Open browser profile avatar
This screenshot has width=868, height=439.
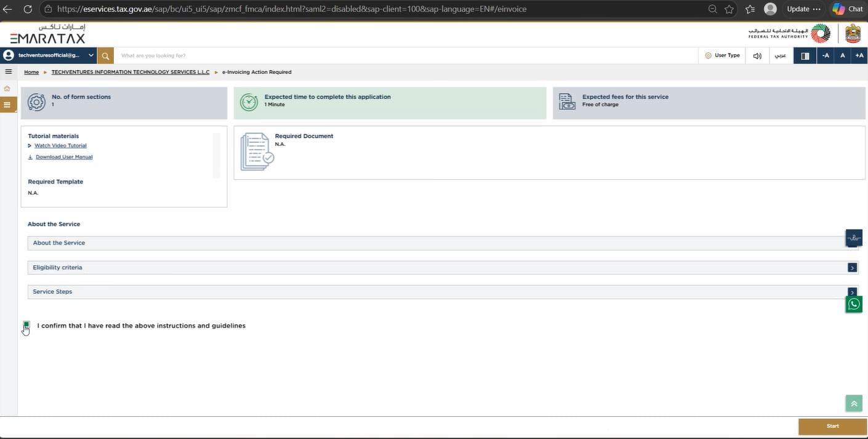coord(770,9)
